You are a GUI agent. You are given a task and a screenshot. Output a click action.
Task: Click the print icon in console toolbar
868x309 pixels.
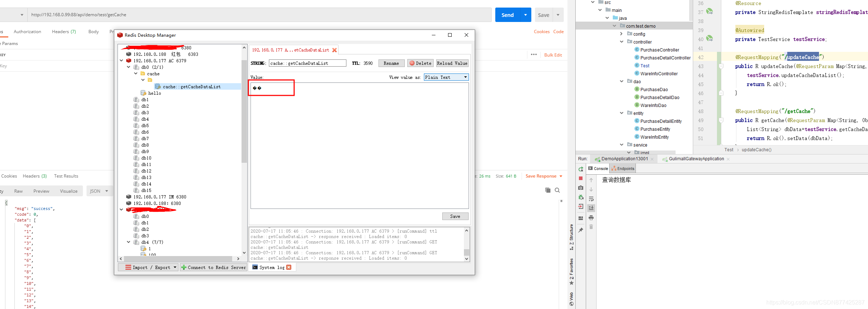point(591,218)
